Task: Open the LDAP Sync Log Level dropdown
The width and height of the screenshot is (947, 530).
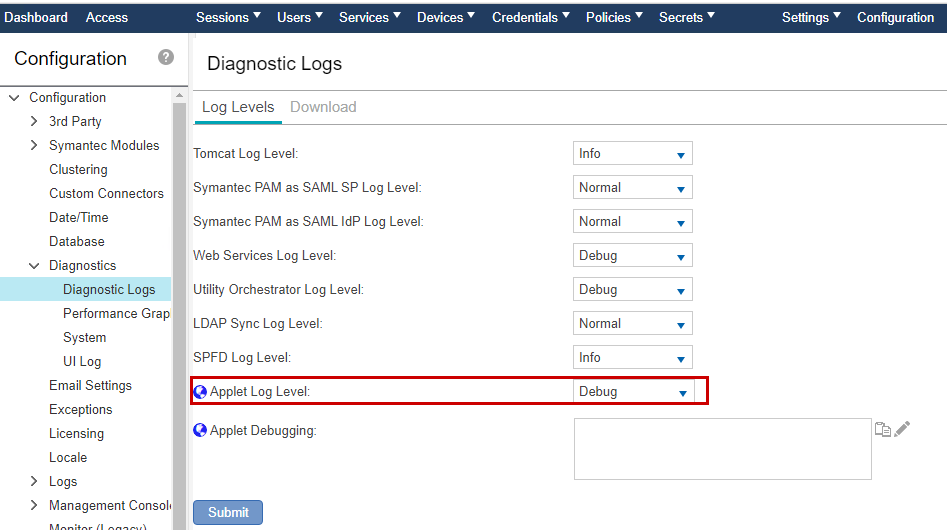Action: tap(632, 324)
